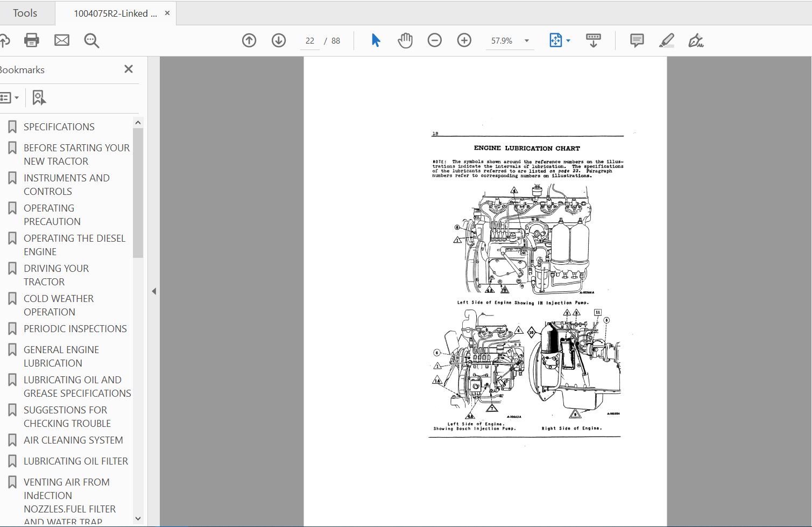
Task: Switch to the Tools tab
Action: 25,13
